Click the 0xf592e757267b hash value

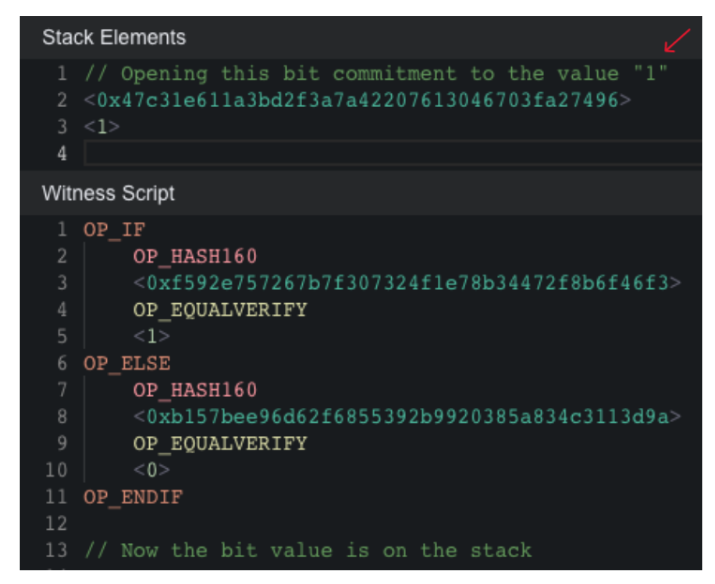coord(407,283)
